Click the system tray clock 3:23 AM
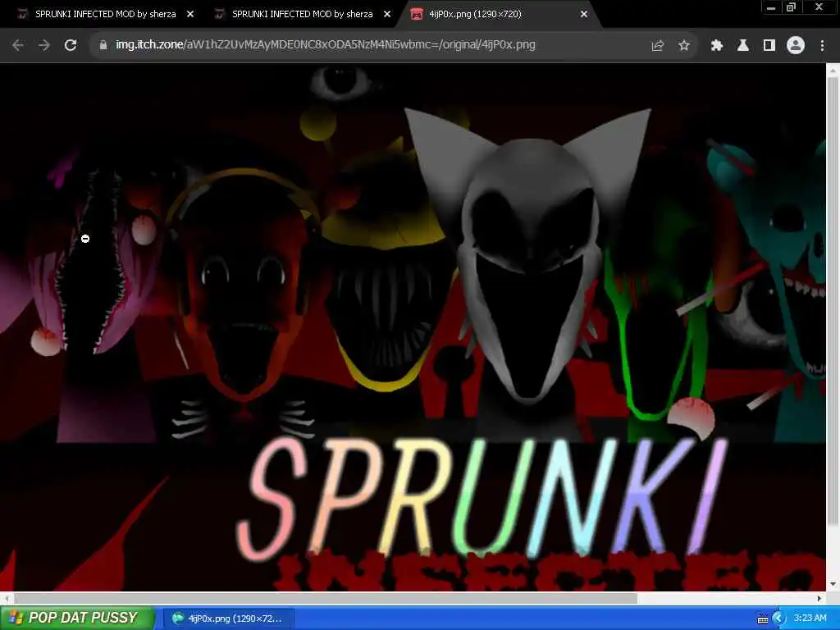The height and width of the screenshot is (630, 840). pos(810,619)
